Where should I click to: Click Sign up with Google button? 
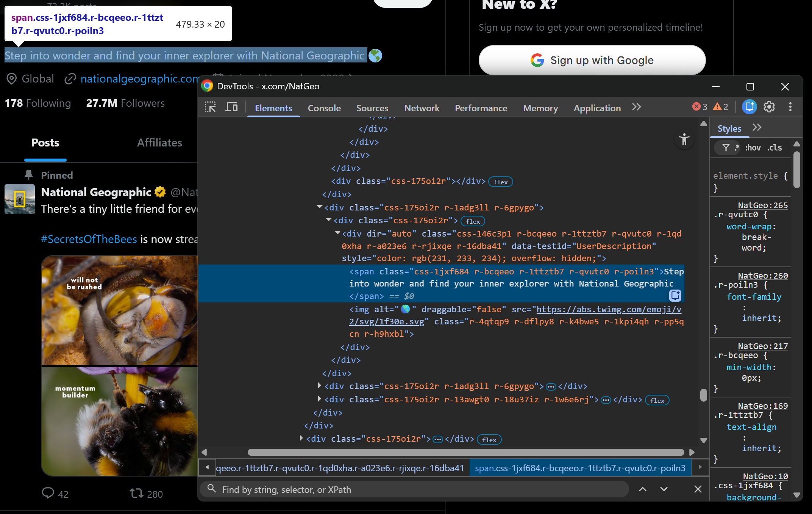point(592,60)
